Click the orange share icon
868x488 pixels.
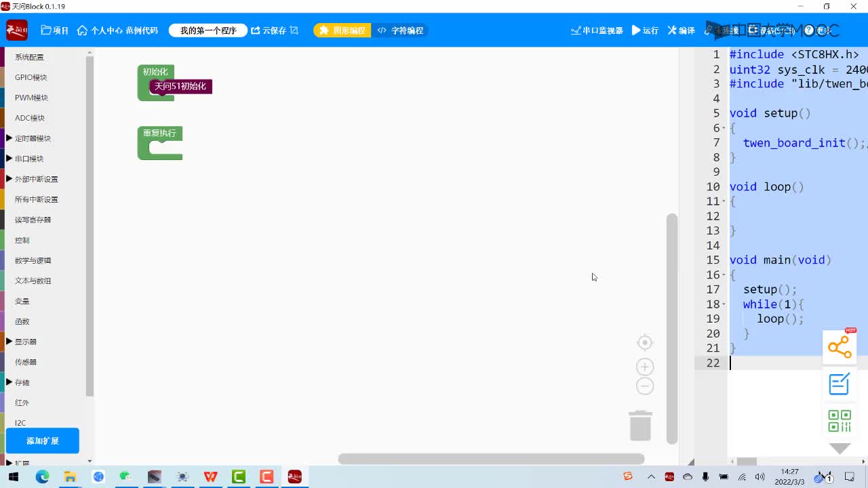pos(840,347)
